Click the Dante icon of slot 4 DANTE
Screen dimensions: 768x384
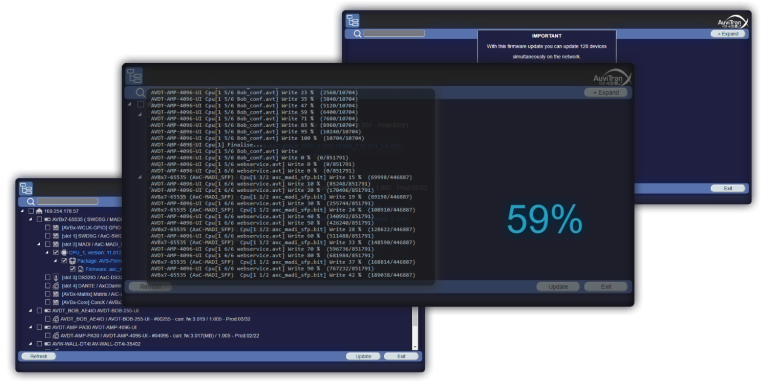[x=56, y=286]
